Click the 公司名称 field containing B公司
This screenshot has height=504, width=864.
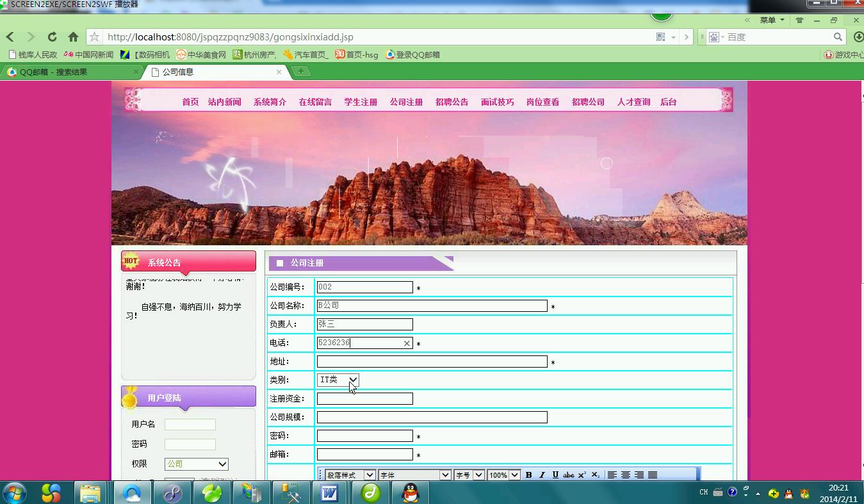point(432,305)
